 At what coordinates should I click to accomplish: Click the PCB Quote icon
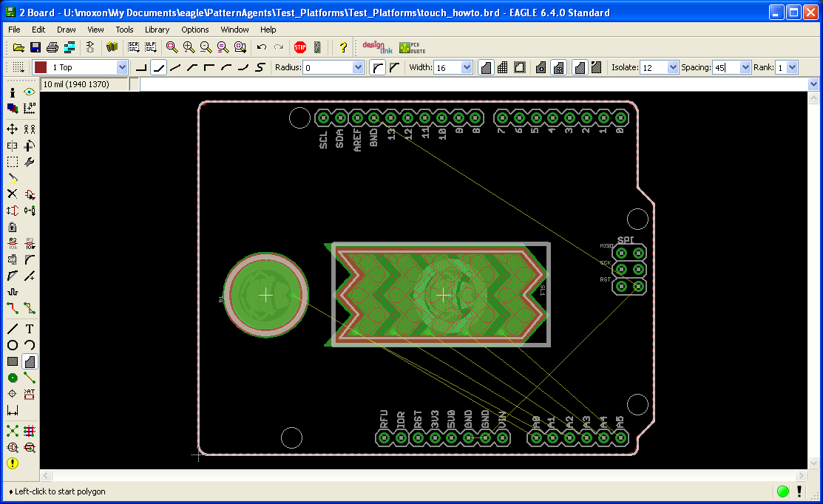coord(412,48)
